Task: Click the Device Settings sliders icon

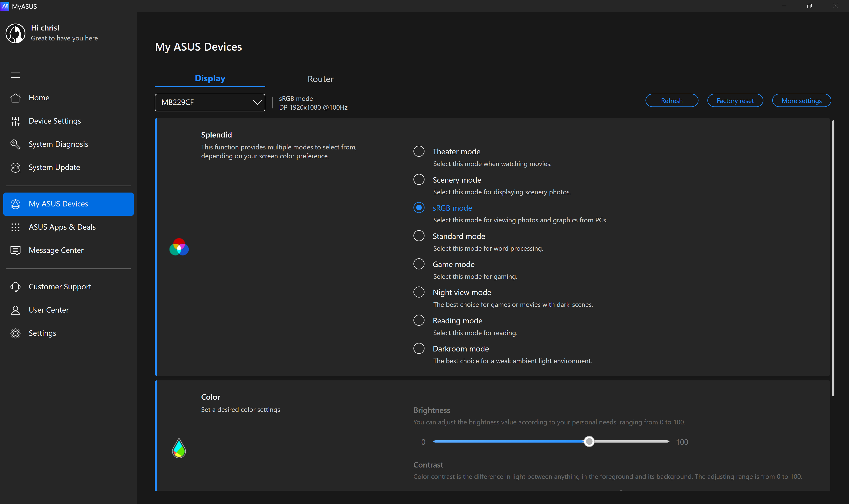Action: [15, 121]
